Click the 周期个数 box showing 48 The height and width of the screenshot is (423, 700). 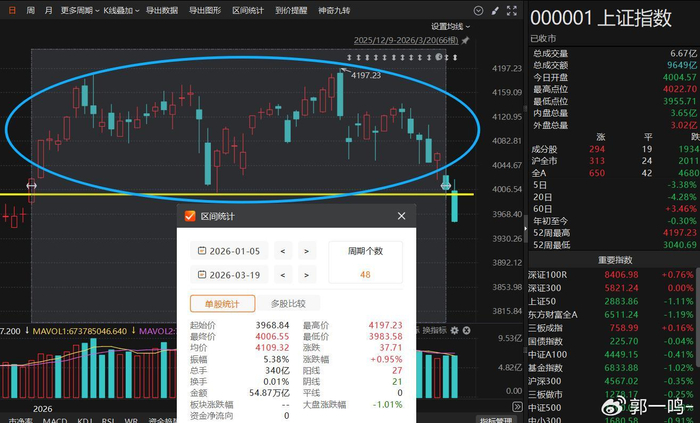point(365,262)
